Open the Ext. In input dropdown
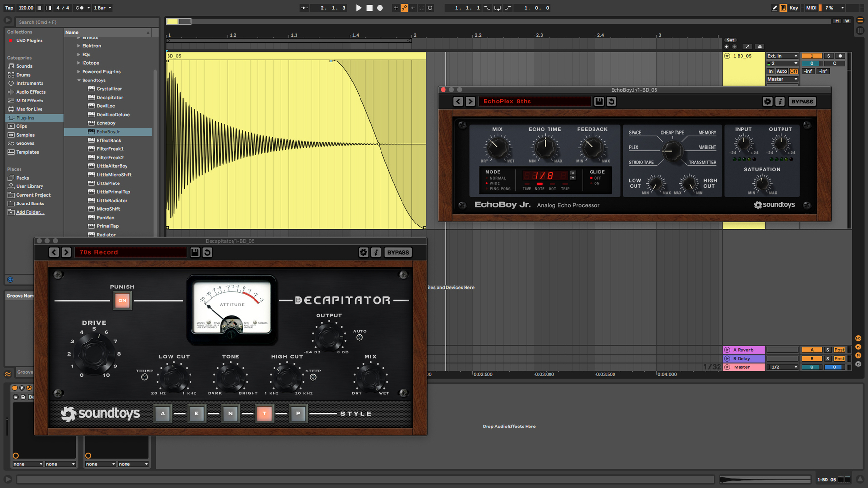868x488 pixels. click(x=782, y=56)
